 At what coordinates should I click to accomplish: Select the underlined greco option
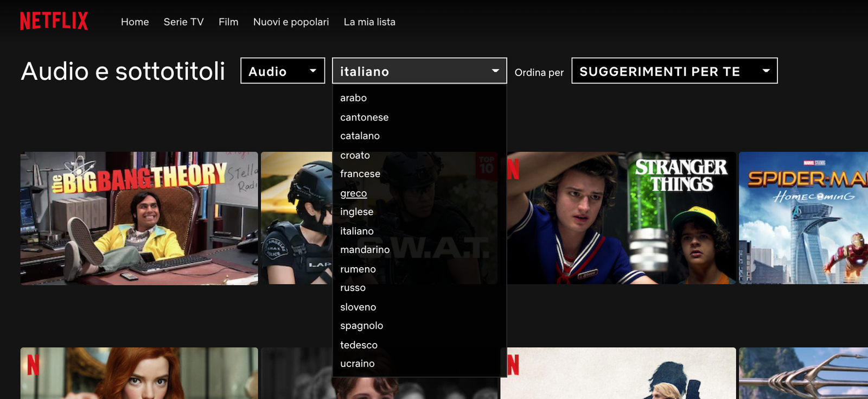click(x=353, y=193)
